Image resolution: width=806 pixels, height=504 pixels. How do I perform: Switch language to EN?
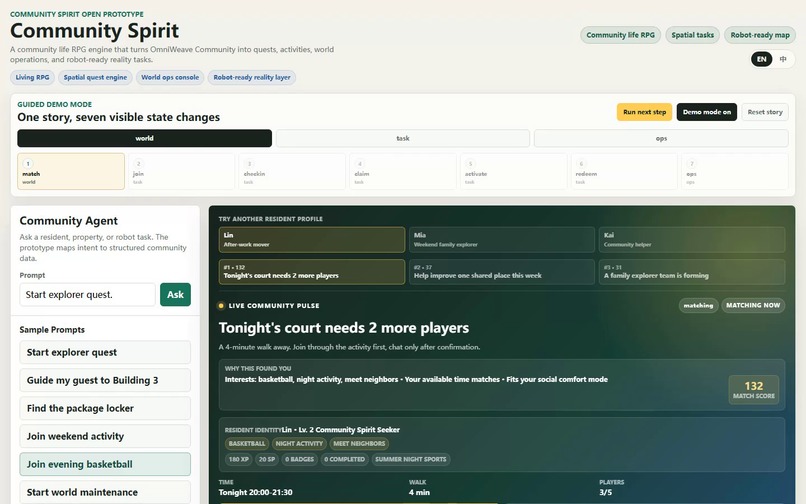click(761, 59)
